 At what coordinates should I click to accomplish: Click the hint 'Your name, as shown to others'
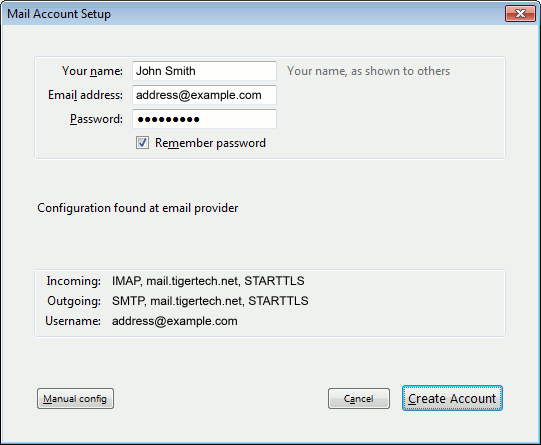[x=368, y=71]
